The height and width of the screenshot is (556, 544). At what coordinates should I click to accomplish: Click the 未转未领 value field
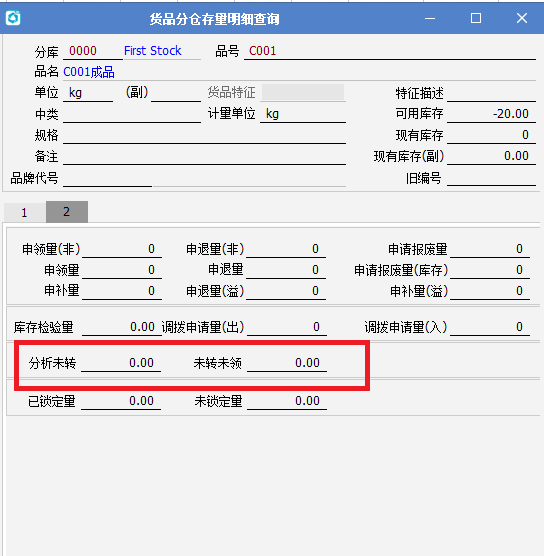tap(287, 363)
